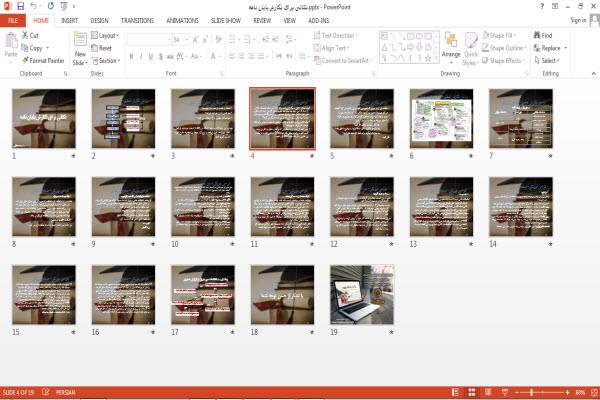Image resolution: width=600 pixels, height=400 pixels.
Task: Toggle Align Right paragraph
Action: click(251, 57)
